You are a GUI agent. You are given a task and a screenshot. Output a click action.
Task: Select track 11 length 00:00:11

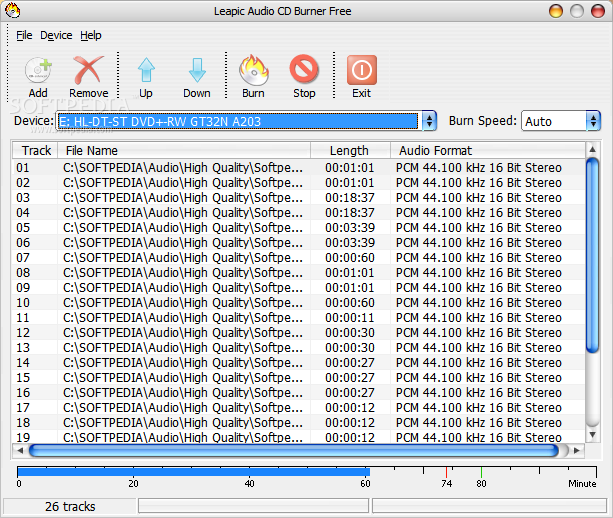(350, 317)
